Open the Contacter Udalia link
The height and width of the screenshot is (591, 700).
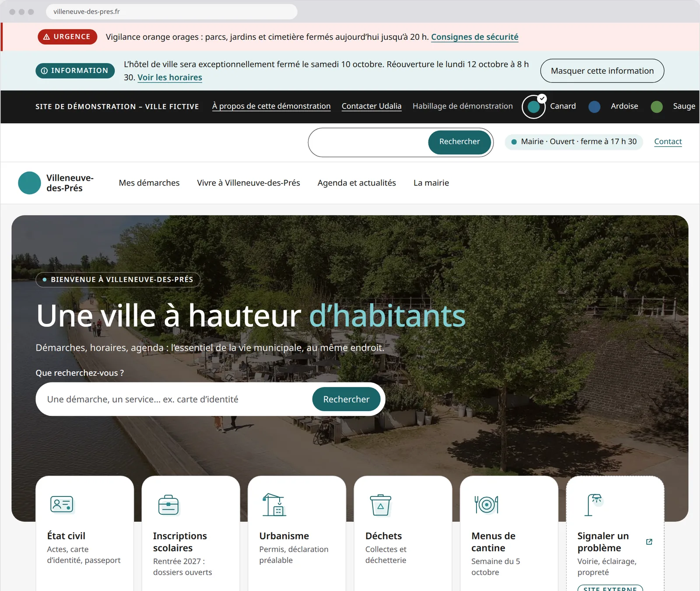coord(371,106)
